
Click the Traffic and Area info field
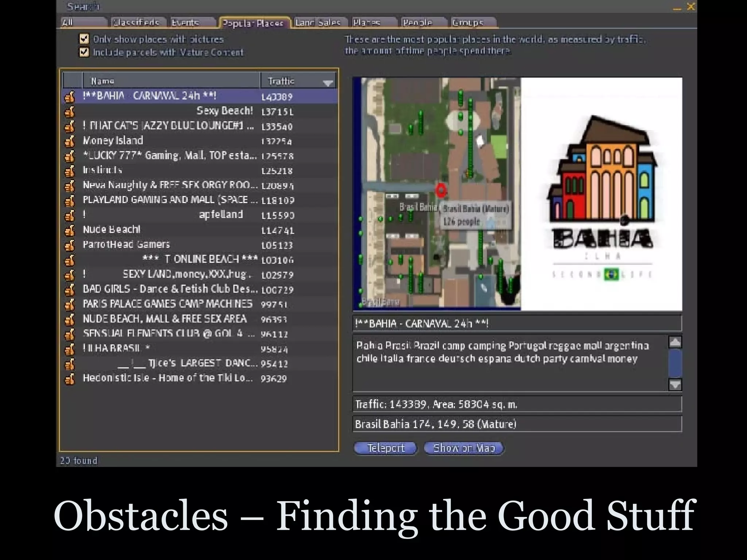[x=517, y=404]
